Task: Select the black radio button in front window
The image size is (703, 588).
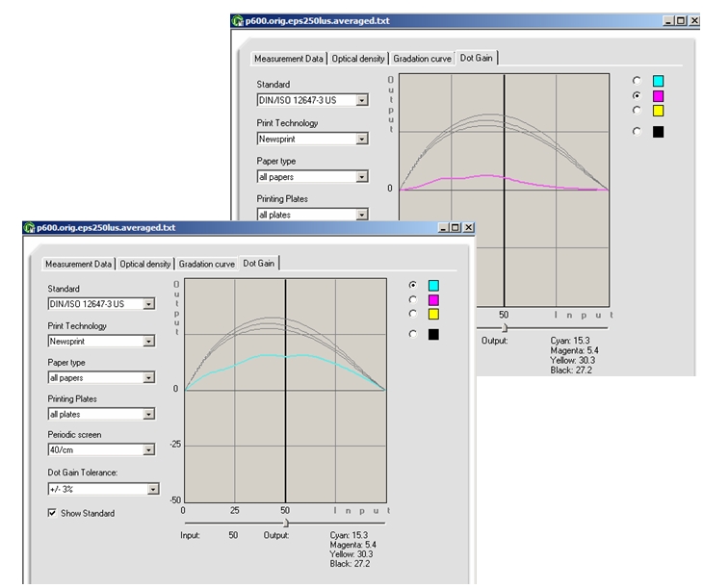Action: (413, 334)
